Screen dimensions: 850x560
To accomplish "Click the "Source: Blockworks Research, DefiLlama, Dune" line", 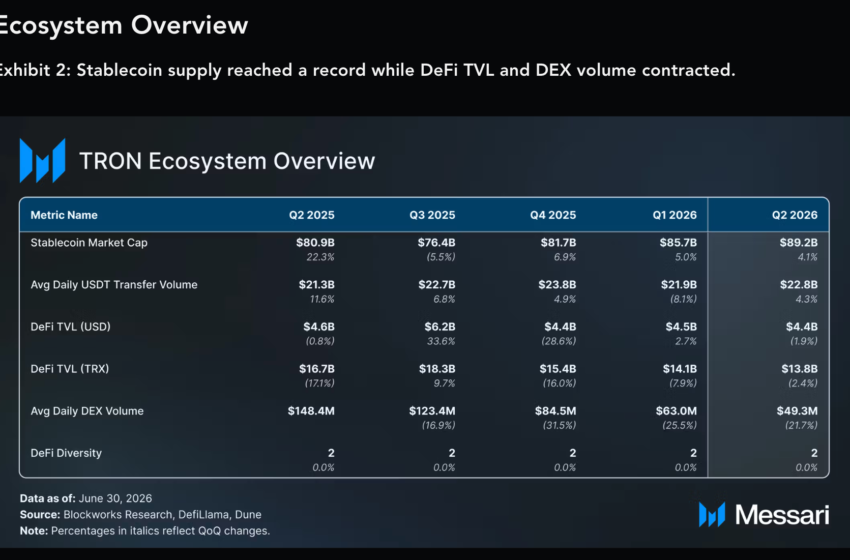I will (140, 514).
